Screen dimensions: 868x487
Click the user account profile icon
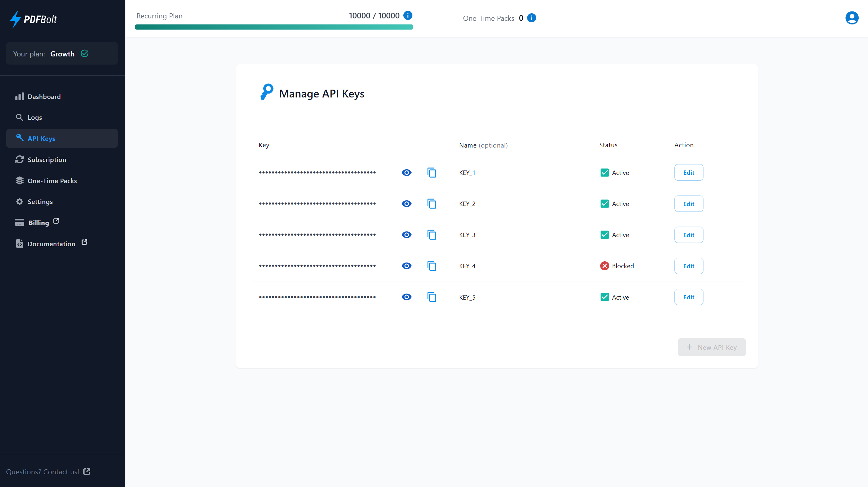853,18
